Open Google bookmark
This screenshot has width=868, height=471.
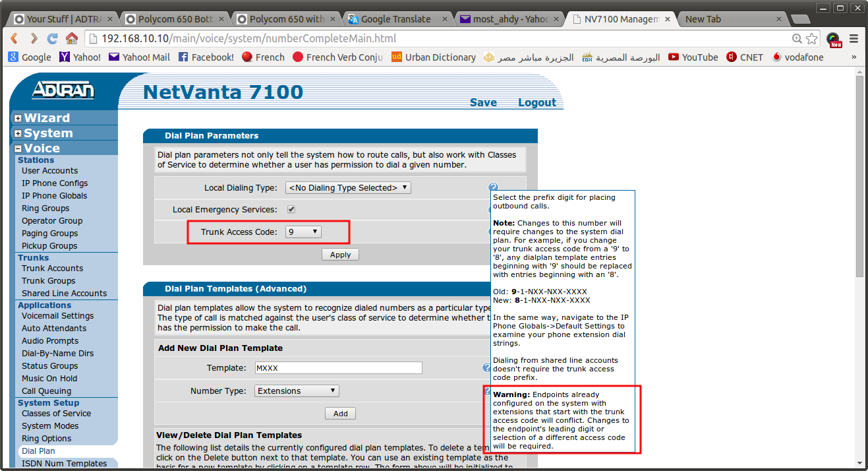tap(30, 57)
